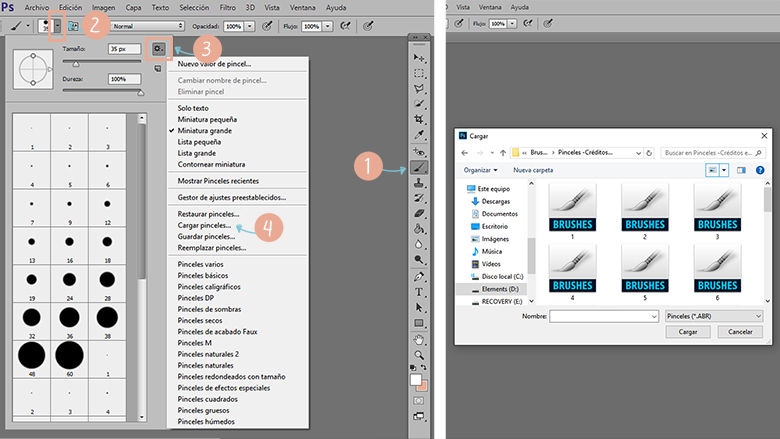Swap foreground and background colors
Screen dimensions: 780x439
[x=424, y=367]
